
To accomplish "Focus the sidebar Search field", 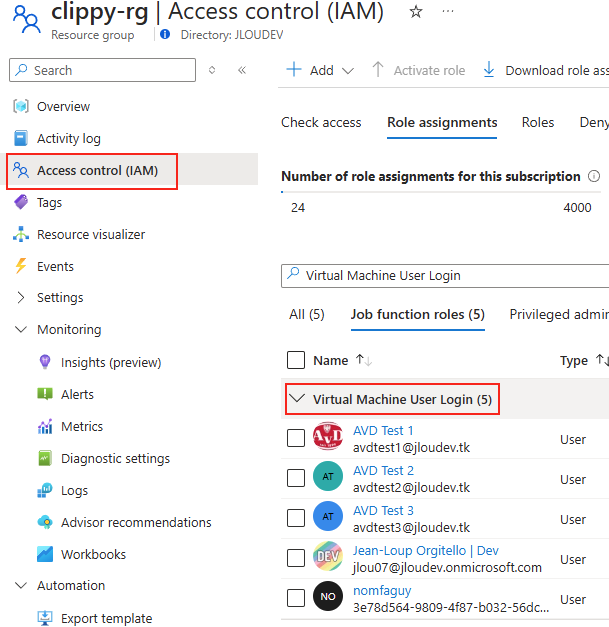I will coord(102,70).
